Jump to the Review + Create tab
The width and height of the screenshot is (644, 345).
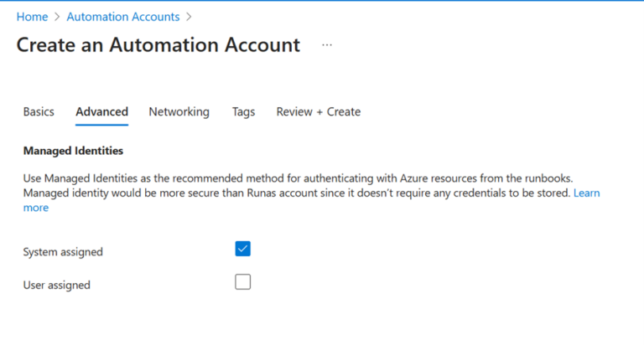pyautogui.click(x=318, y=111)
